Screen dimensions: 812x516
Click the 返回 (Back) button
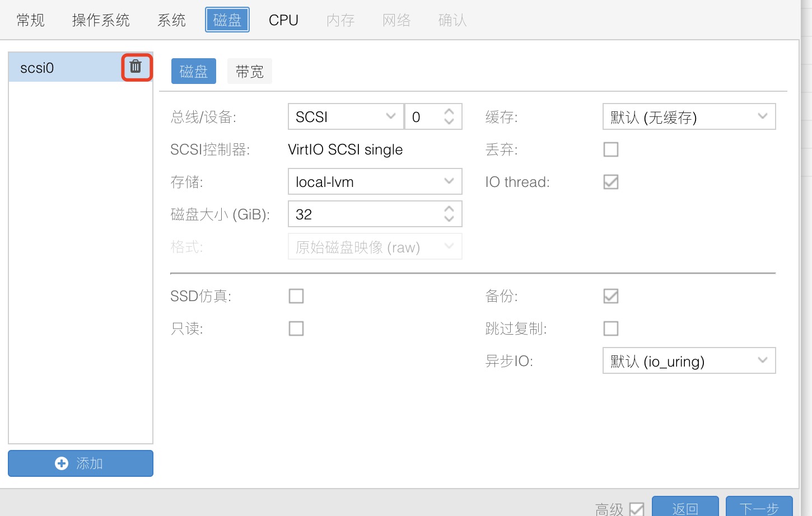685,508
